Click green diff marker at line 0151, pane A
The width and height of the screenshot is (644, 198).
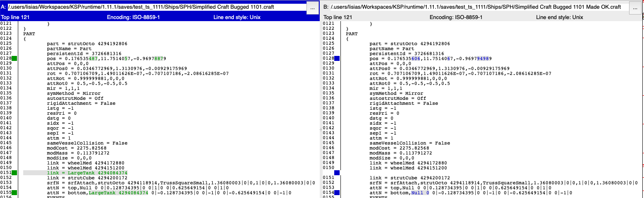pyautogui.click(x=15, y=173)
